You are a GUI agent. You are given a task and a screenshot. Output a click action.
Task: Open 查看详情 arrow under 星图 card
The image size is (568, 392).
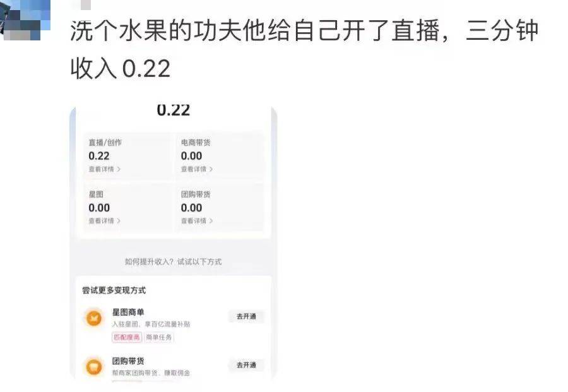pos(105,221)
